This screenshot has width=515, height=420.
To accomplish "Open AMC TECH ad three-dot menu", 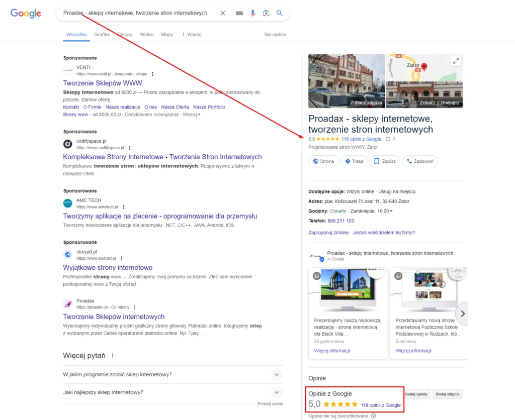I will pos(124,207).
